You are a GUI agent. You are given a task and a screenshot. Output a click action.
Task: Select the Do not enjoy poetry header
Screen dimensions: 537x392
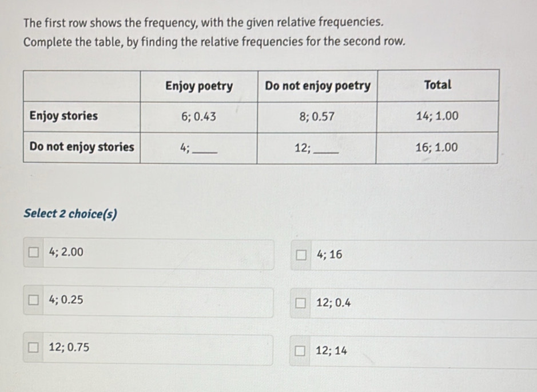tap(317, 86)
